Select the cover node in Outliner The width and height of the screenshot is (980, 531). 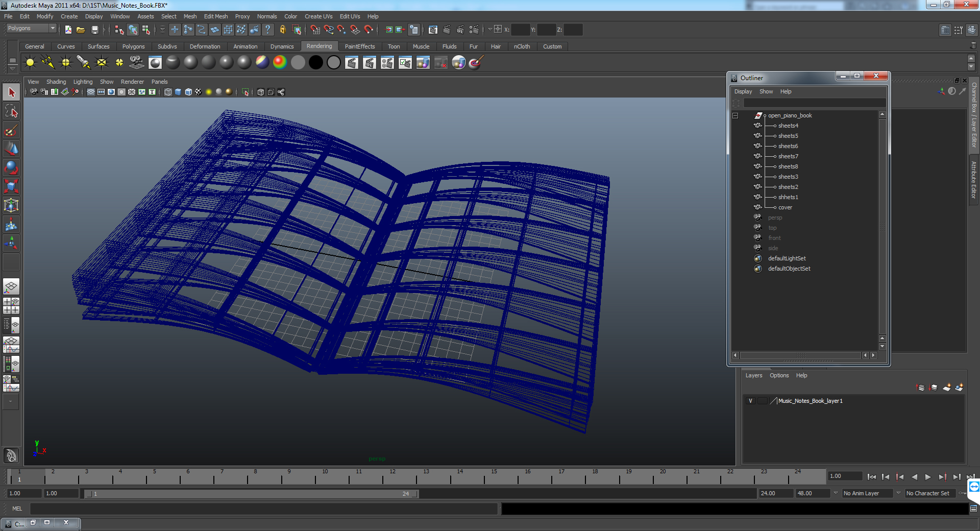(x=785, y=207)
